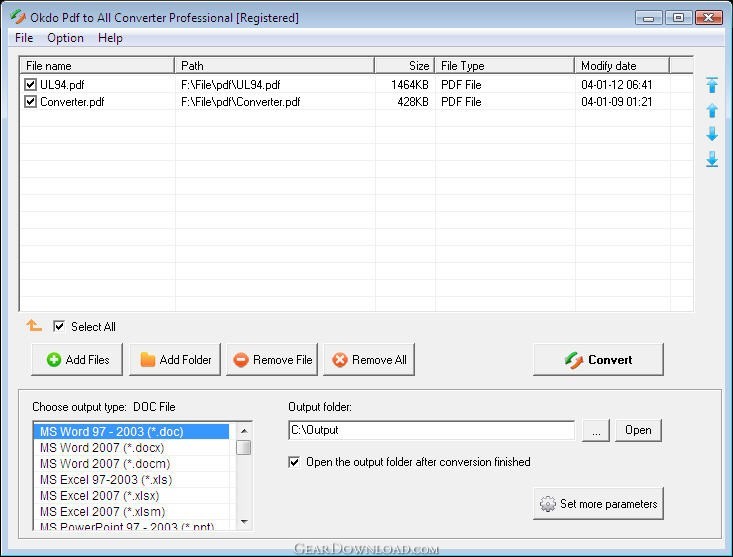Click into the Output folder path field
Screen dimensions: 733x557
[431, 430]
